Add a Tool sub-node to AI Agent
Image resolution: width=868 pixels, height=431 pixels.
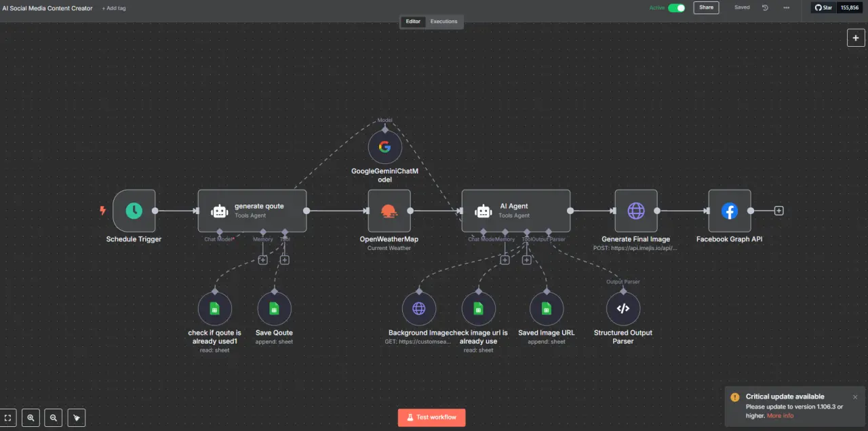click(x=527, y=260)
